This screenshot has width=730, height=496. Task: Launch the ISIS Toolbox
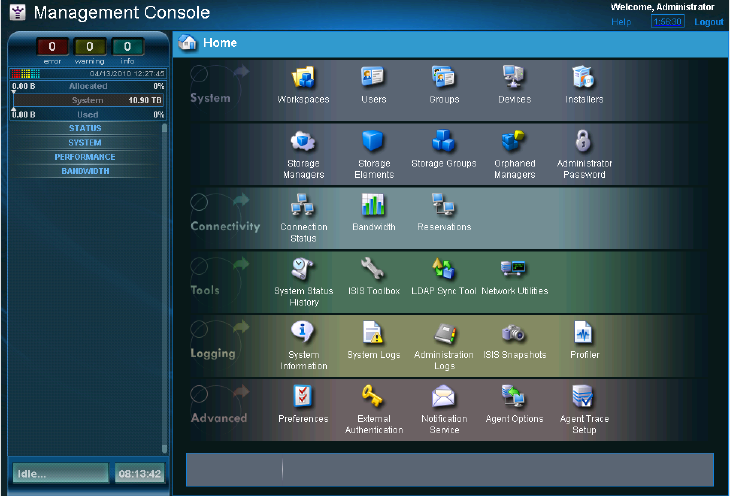pos(373,269)
